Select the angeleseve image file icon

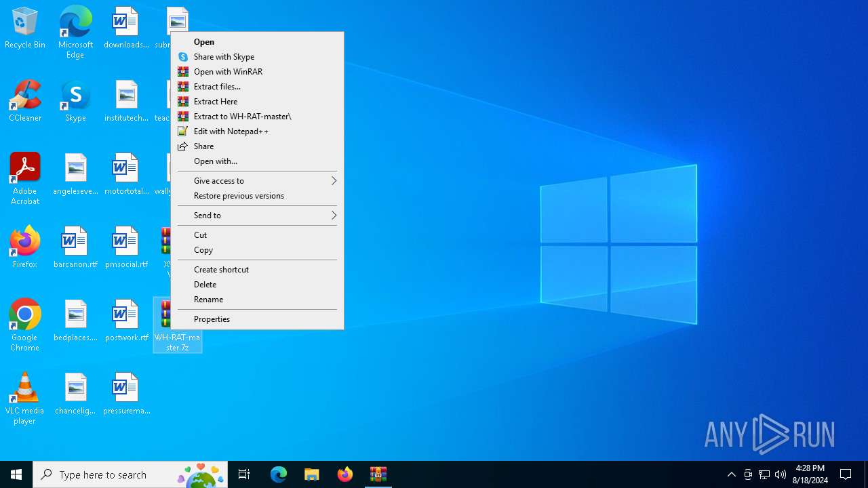point(75,175)
